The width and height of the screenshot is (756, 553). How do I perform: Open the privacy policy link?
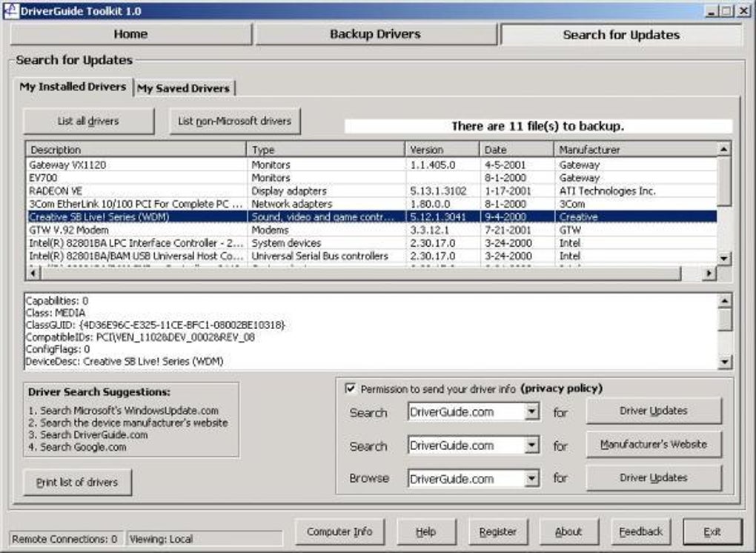562,388
